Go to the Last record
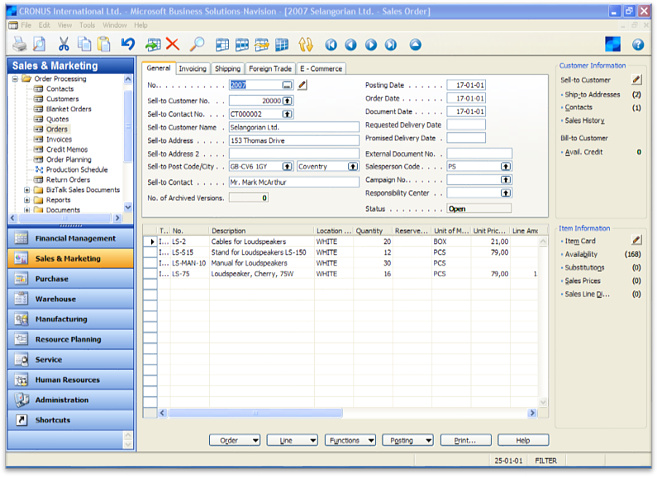657x477 pixels. [x=391, y=44]
